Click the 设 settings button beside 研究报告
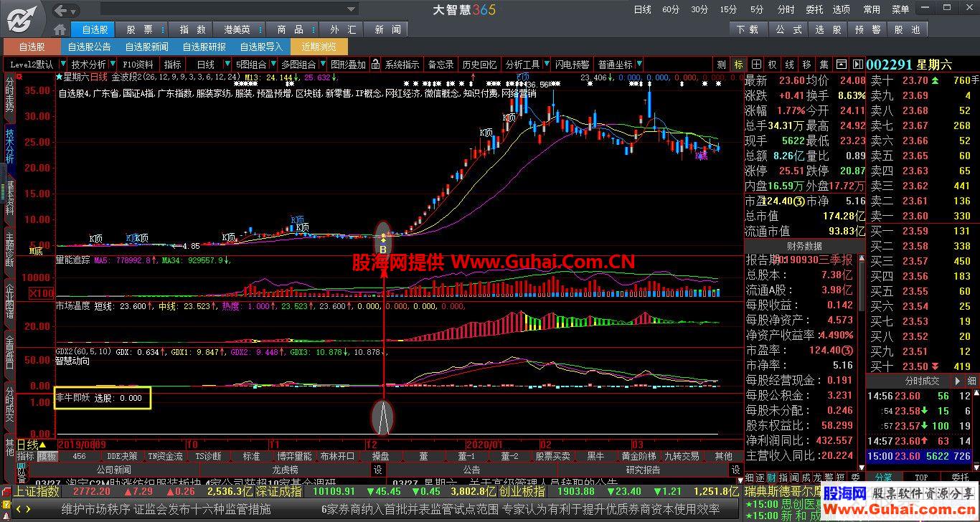Screen dimensions: 980x522 [735, 470]
